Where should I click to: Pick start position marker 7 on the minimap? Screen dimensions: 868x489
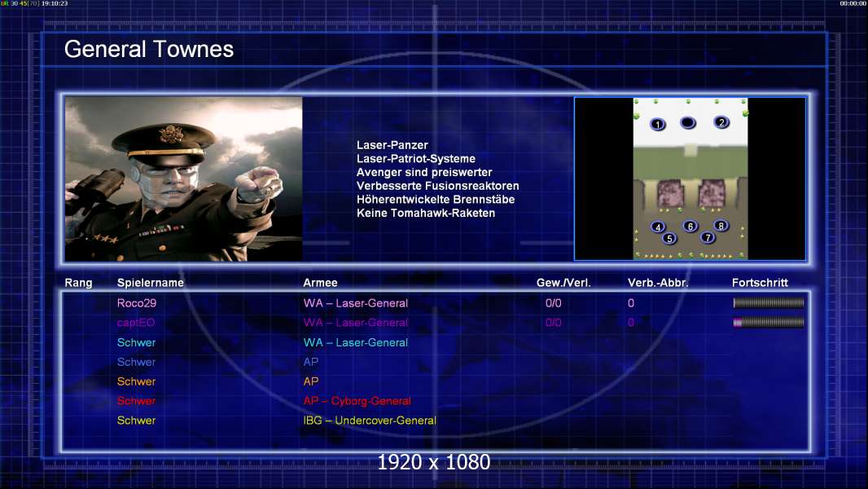pyautogui.click(x=708, y=238)
